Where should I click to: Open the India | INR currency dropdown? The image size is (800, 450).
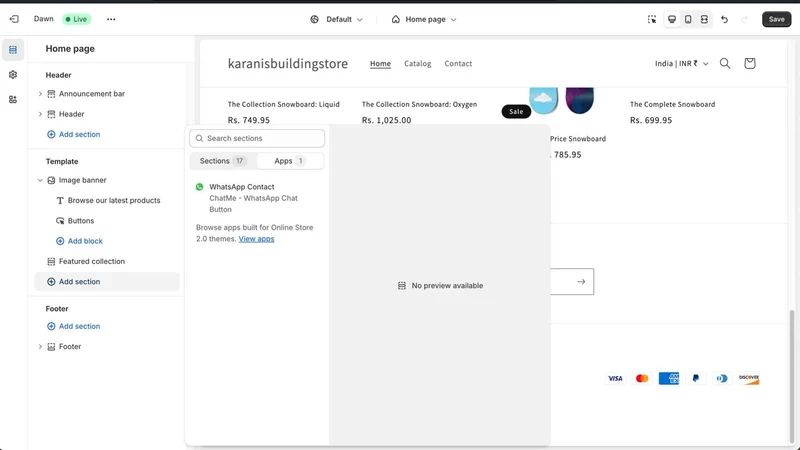pyautogui.click(x=682, y=63)
